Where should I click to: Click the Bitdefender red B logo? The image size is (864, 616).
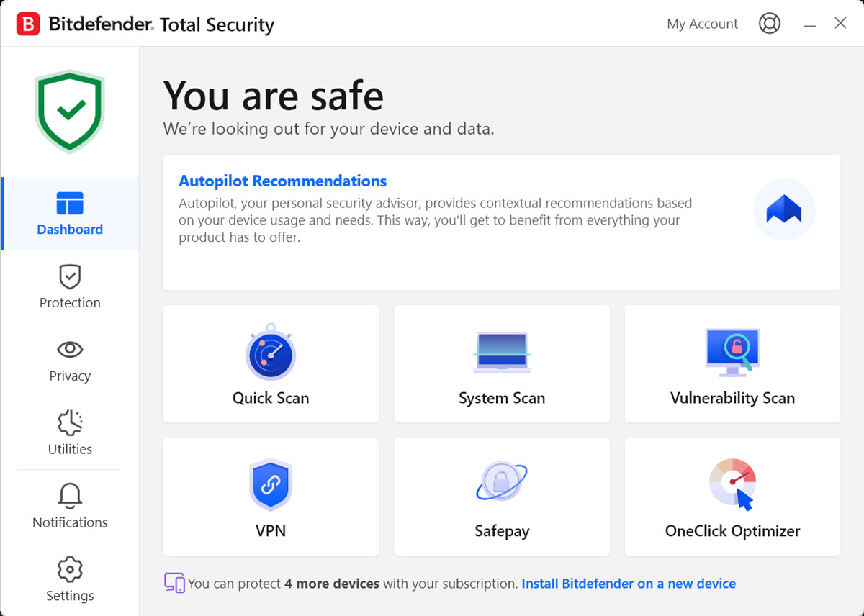[28, 24]
